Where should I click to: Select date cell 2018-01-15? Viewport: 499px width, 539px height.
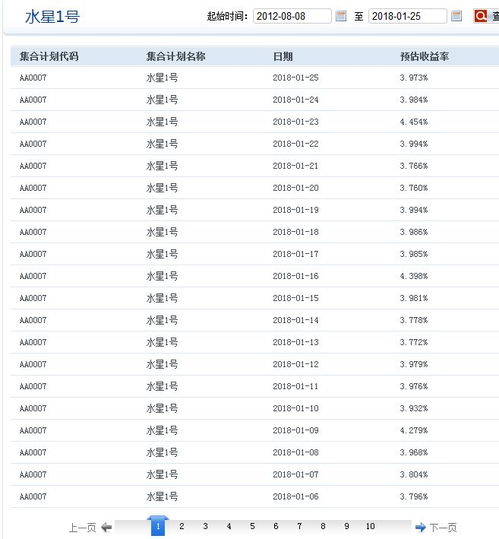296,298
